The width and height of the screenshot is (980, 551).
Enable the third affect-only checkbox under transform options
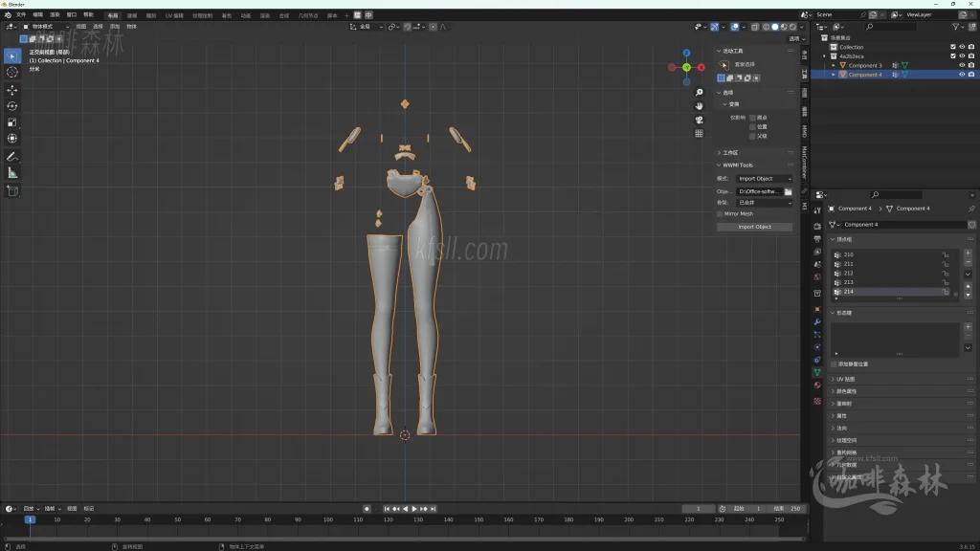tap(752, 136)
